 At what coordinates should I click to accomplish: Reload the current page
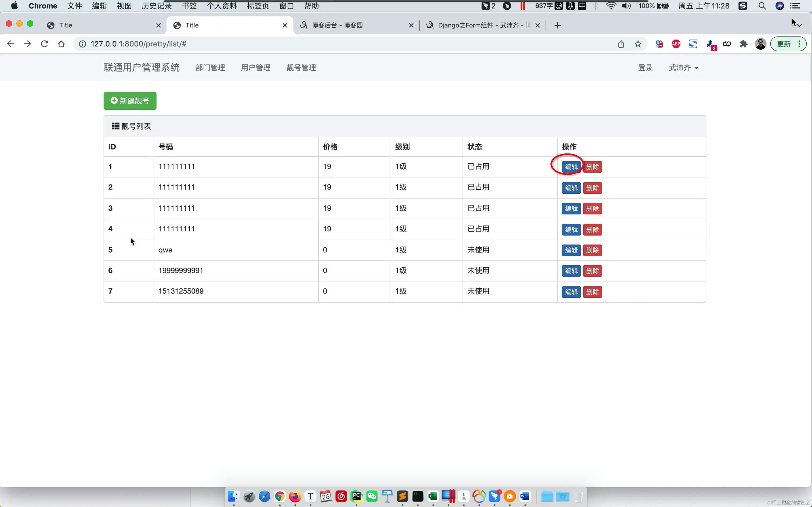(44, 44)
